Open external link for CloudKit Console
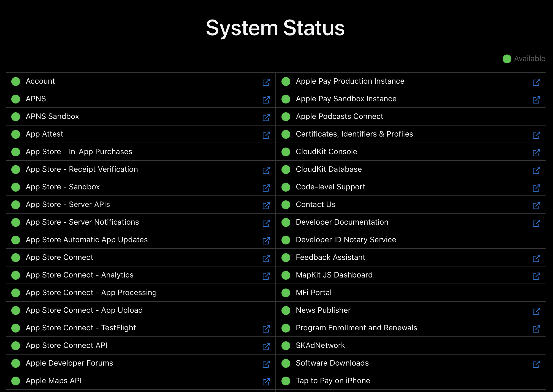 (536, 153)
